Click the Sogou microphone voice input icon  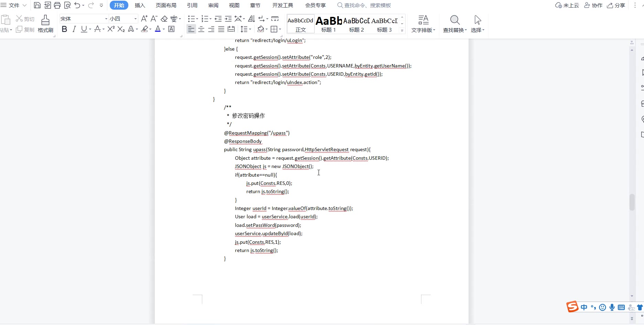click(x=612, y=307)
